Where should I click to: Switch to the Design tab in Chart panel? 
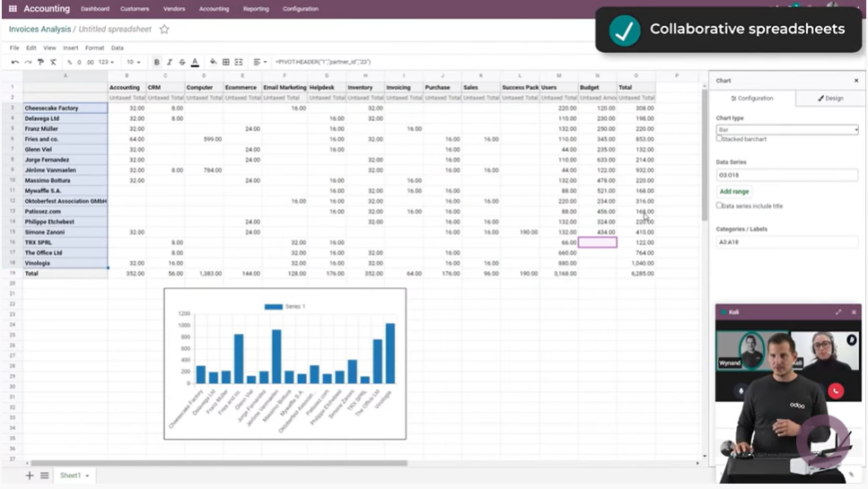(829, 98)
